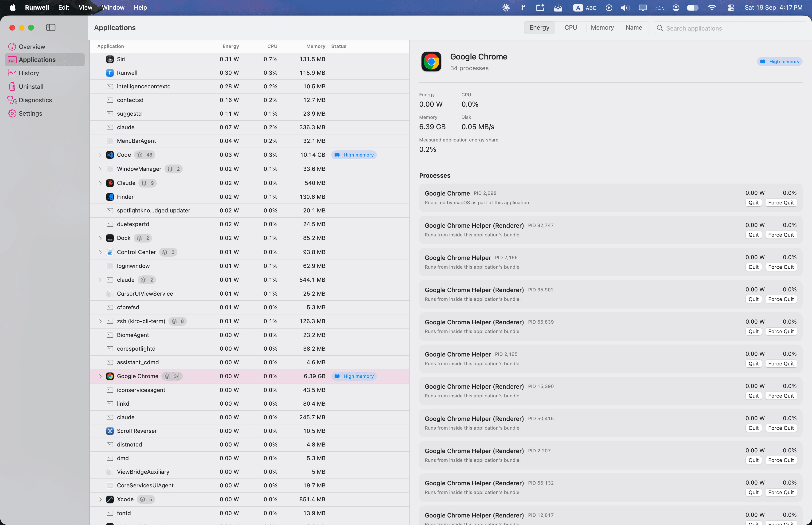Select the corespotlightd row
812x525 pixels.
tap(250, 349)
